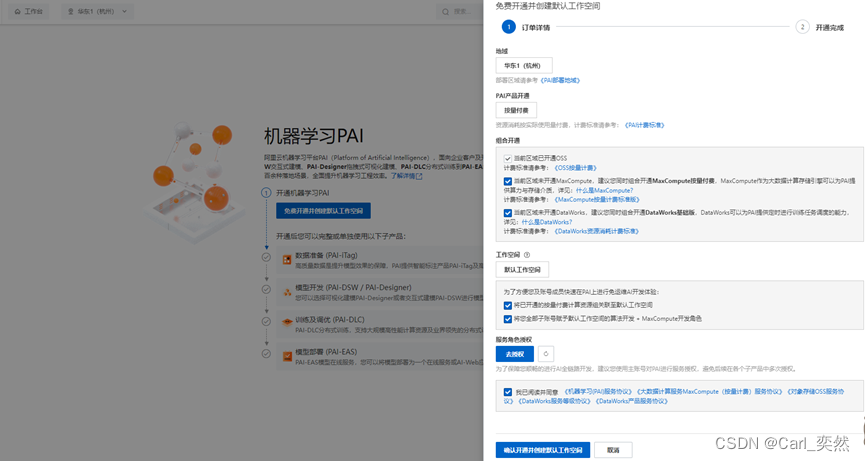Viewport: 865px width, 461px height.
Task: Click the search magnifier icon in top bar
Action: (446, 12)
